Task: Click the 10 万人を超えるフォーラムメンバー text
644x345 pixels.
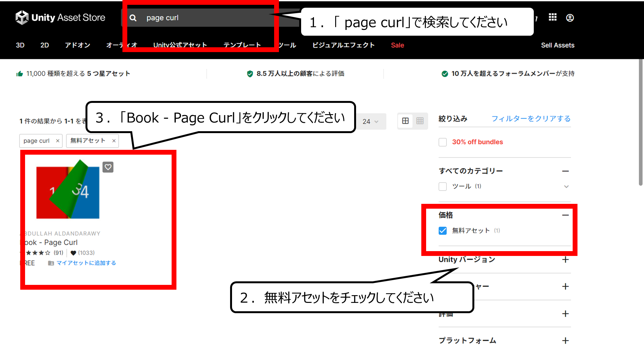Action: click(513, 74)
